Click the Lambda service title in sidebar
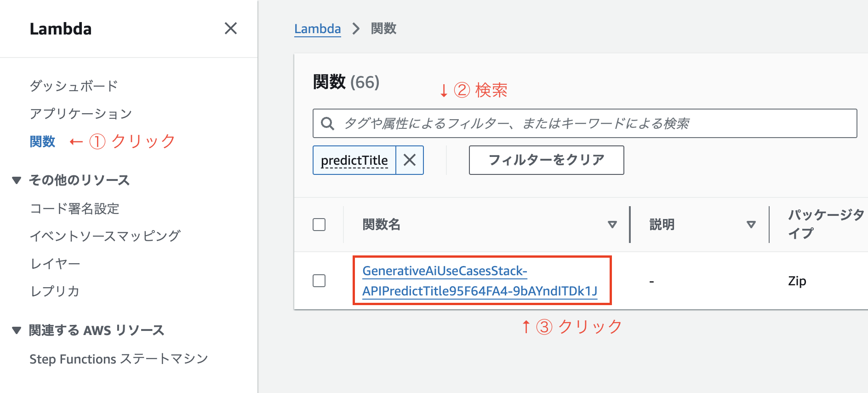Image resolution: width=868 pixels, height=393 pixels. (60, 29)
